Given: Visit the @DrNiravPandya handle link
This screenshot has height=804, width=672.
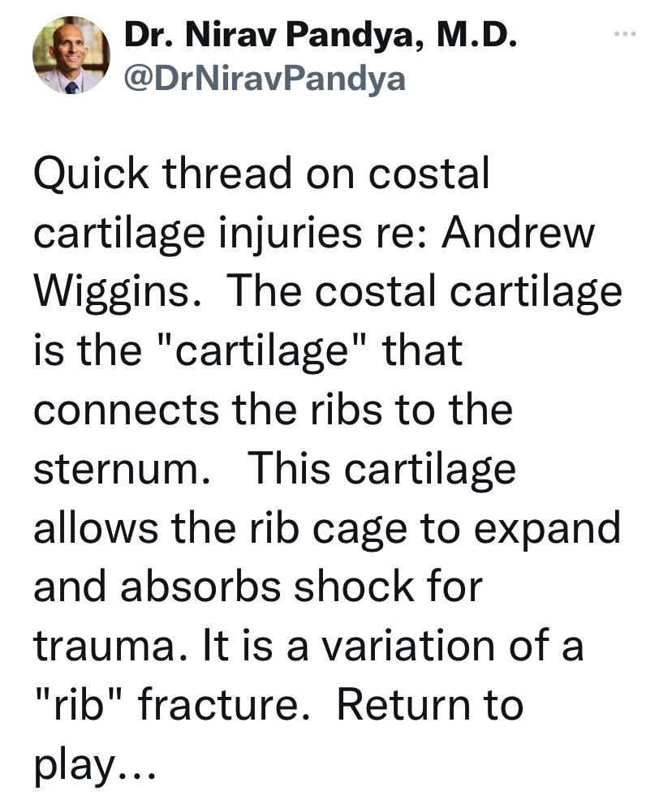Looking at the screenshot, I should point(265,79).
